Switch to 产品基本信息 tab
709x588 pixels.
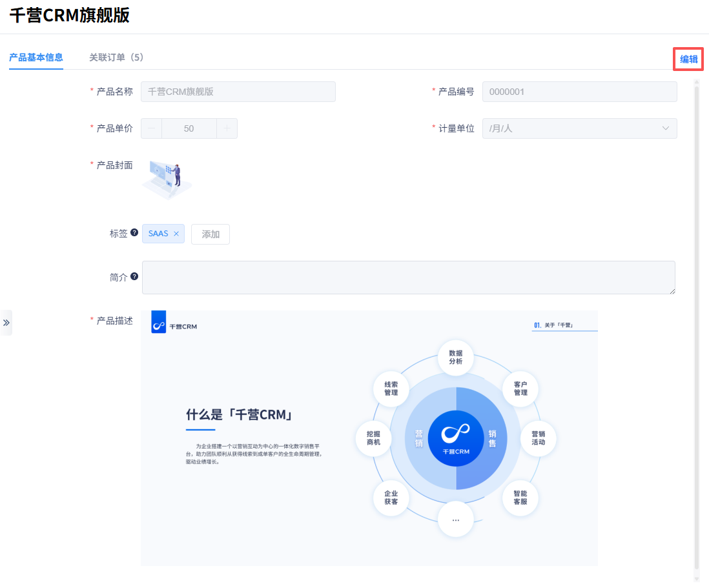36,57
